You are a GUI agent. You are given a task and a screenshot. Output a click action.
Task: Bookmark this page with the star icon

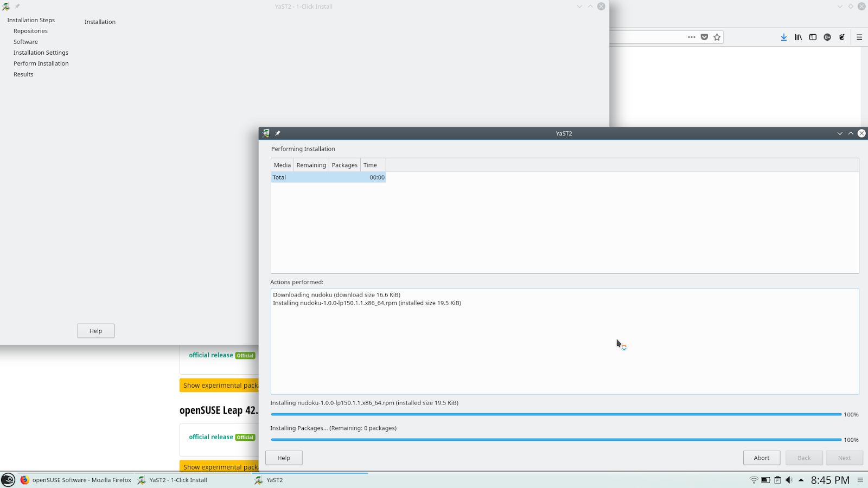717,37
